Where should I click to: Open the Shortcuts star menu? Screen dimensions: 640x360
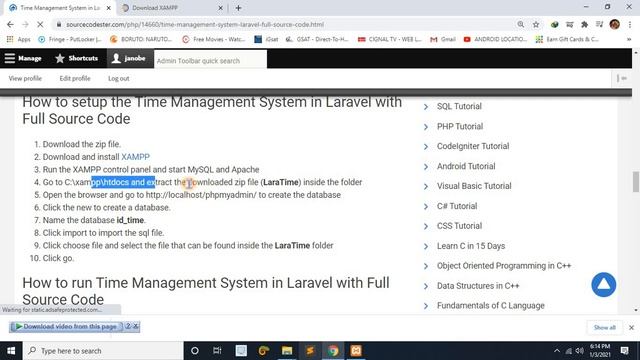click(x=77, y=58)
